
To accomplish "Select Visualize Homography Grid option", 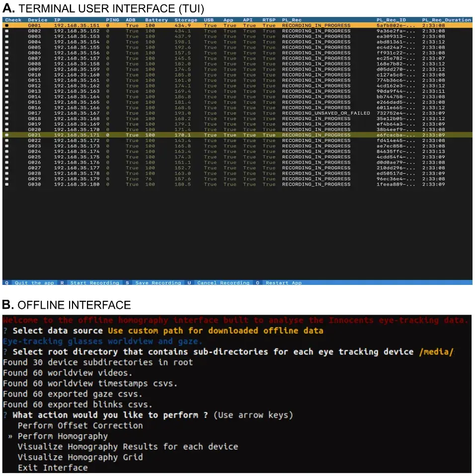I will 80,457.
